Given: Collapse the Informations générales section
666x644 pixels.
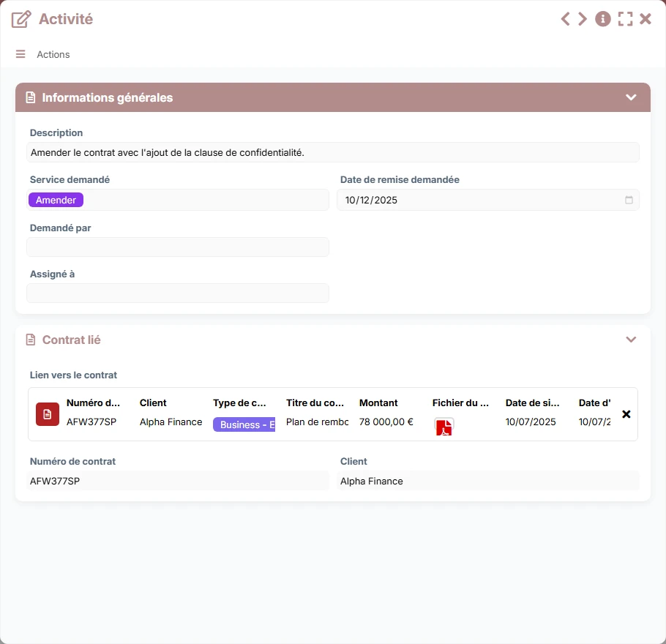Looking at the screenshot, I should tap(631, 97).
